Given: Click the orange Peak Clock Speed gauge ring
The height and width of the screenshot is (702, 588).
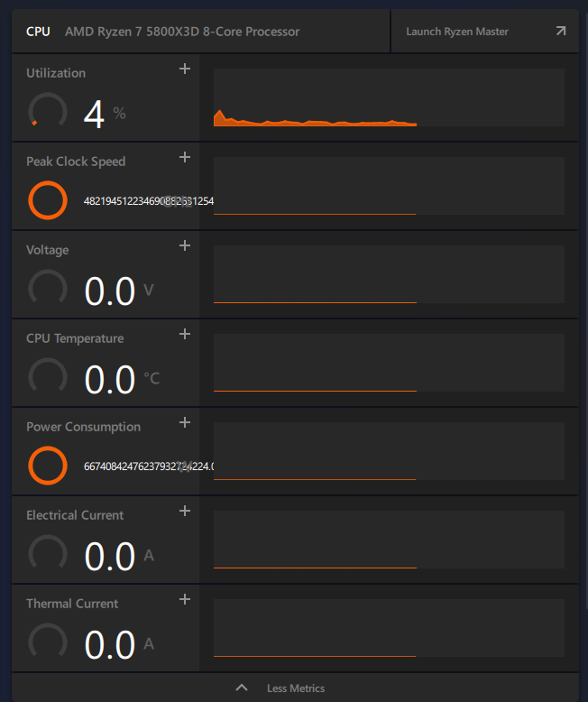Looking at the screenshot, I should [48, 200].
